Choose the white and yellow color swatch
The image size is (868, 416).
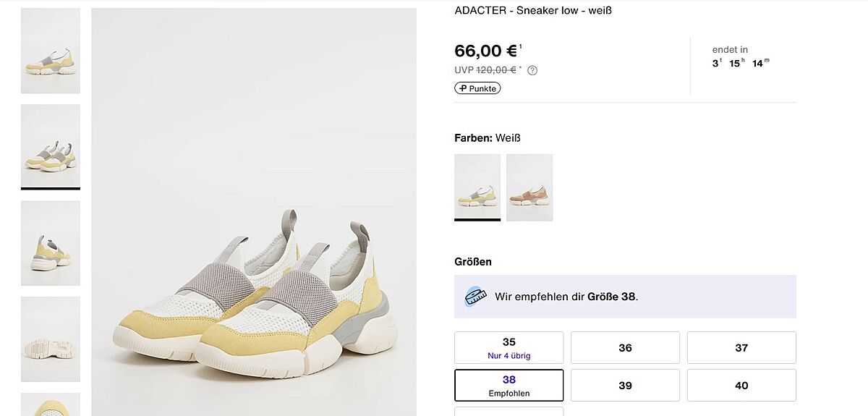477,187
